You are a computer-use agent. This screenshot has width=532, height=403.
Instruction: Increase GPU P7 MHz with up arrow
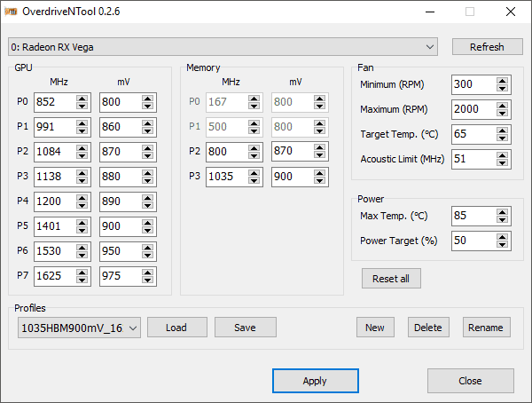pyautogui.click(x=82, y=272)
